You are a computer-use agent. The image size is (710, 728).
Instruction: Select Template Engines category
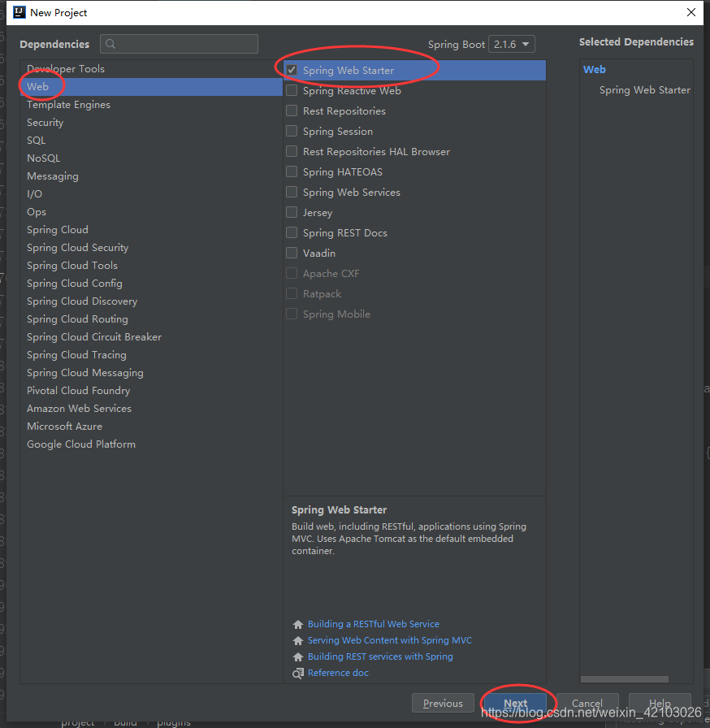point(151,105)
